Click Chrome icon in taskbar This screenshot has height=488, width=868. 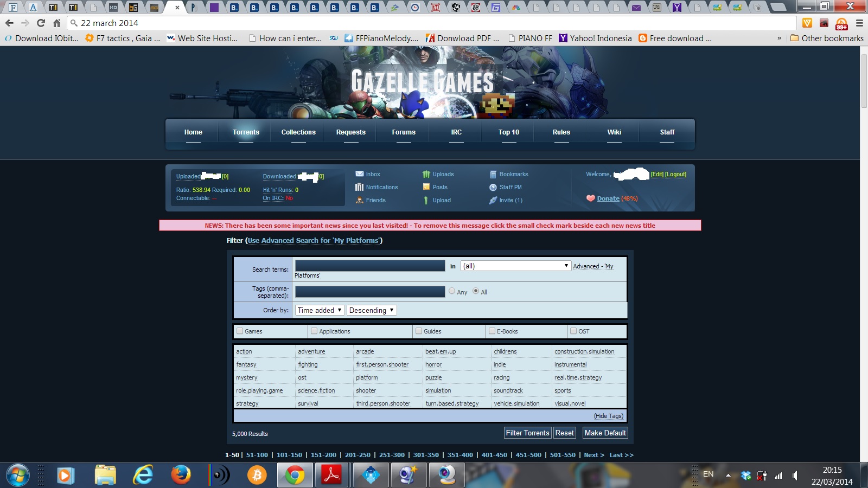point(295,476)
